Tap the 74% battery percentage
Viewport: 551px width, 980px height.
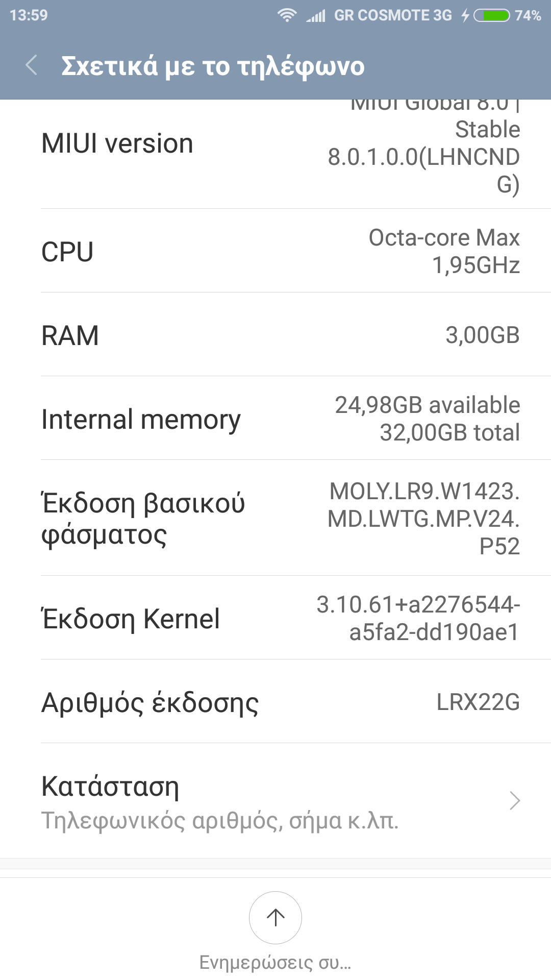[x=528, y=15]
